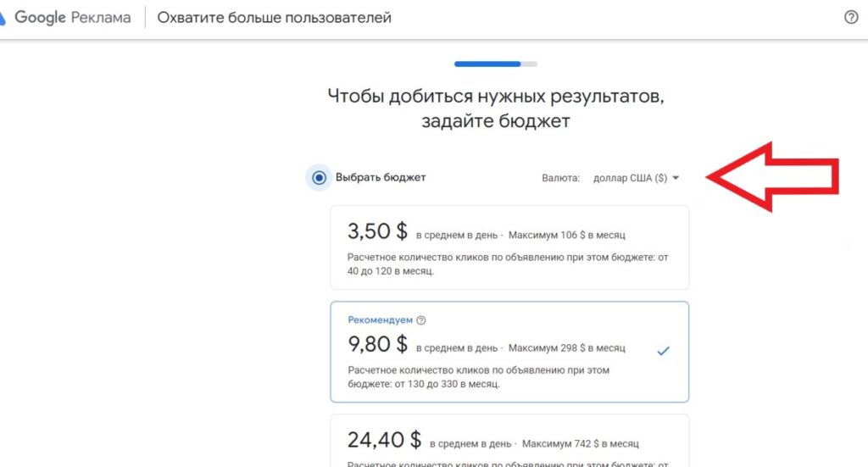Click the red arrow annotation
The image size is (868, 467).
[x=771, y=176]
